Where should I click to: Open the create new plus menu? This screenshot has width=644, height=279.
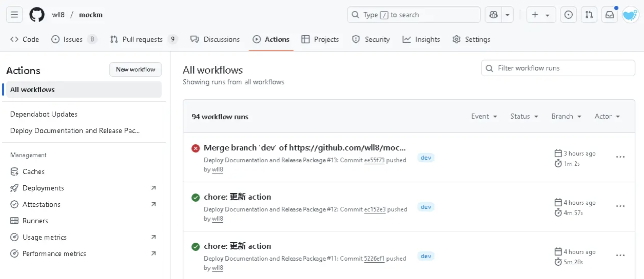coord(541,15)
